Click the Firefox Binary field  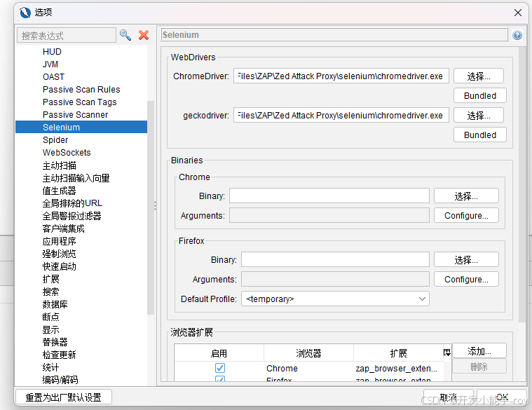coord(335,259)
